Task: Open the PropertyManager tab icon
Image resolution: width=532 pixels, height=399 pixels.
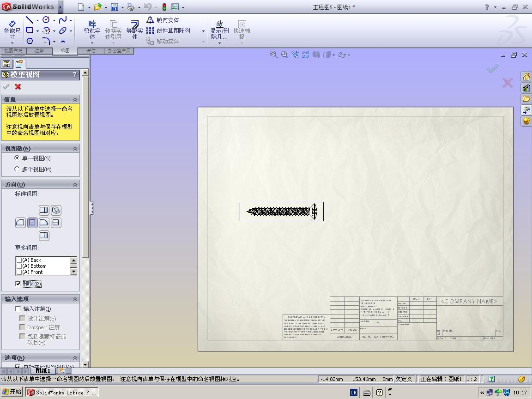Action: point(19,63)
